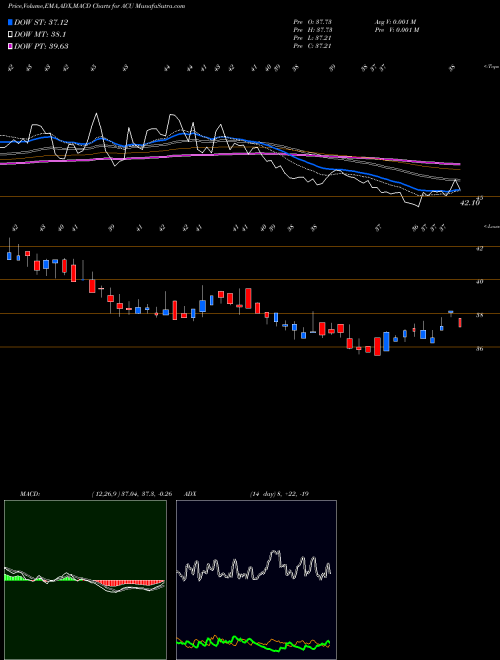Click the MACD (12,26,9) values text
Viewport: 500px width, 660px height.
(x=132, y=494)
